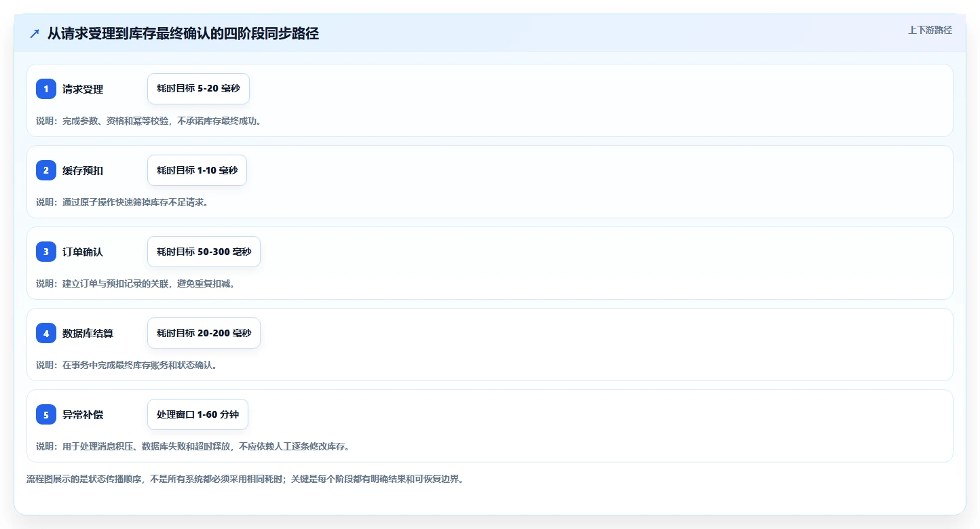980x529 pixels.
Task: Click the 耗时目标 50-300 毫秒 chip
Action: pos(204,252)
